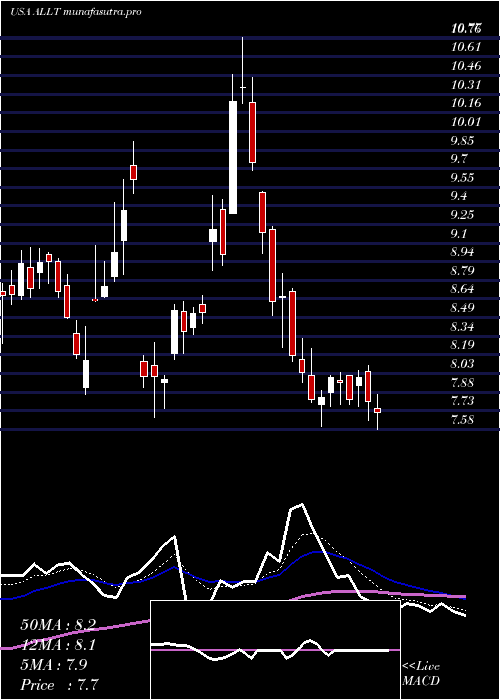
Task: Click the '50MA : 8.2' readout
Action: click(58, 625)
